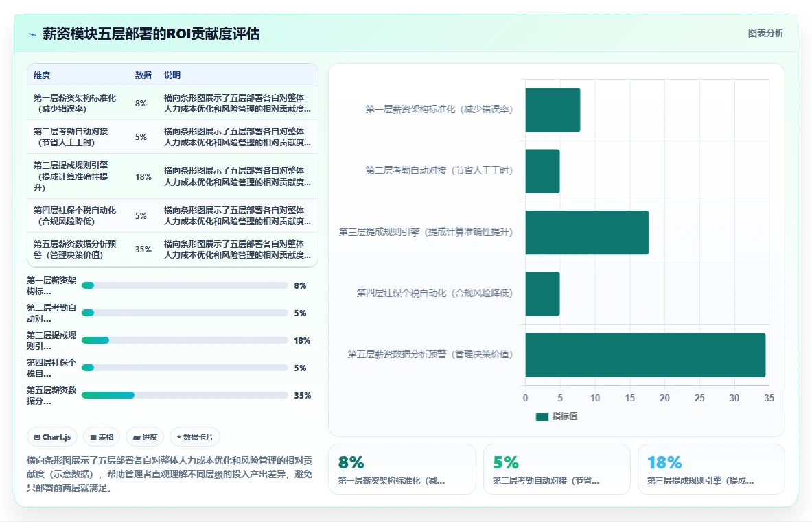This screenshot has height=522, width=812.
Task: Select table row 第一层薪资架构标准化
Action: 172,103
